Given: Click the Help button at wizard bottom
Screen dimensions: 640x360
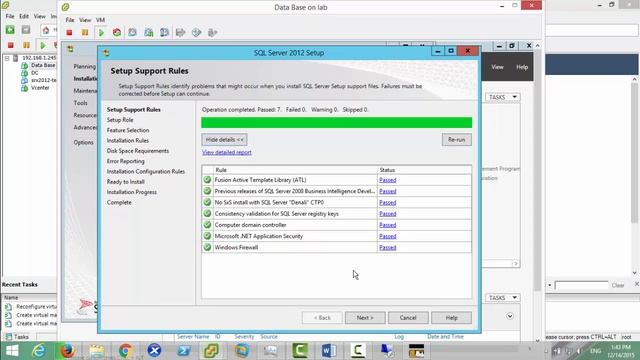Looking at the screenshot, I should click(x=451, y=318).
